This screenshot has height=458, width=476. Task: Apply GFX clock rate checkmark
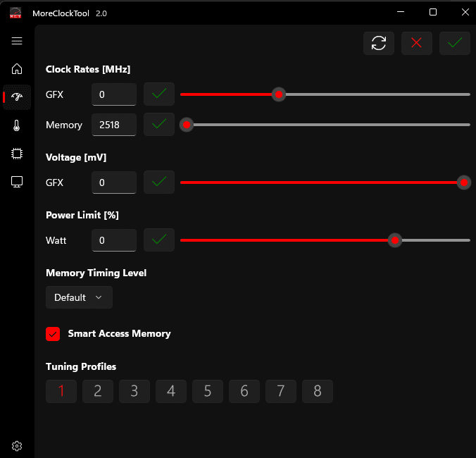(x=158, y=94)
